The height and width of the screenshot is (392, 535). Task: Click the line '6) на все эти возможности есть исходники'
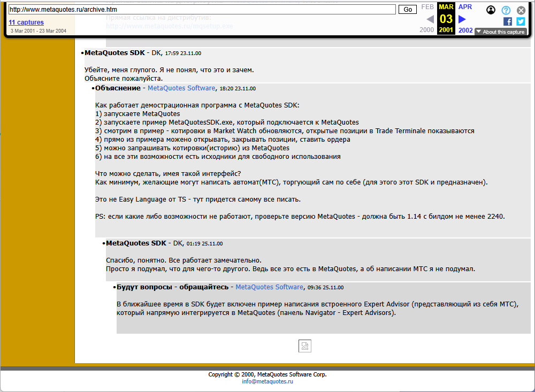click(x=218, y=157)
